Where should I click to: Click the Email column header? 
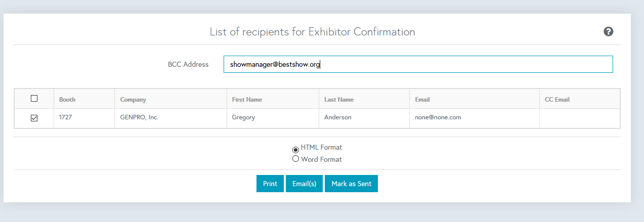click(x=422, y=100)
